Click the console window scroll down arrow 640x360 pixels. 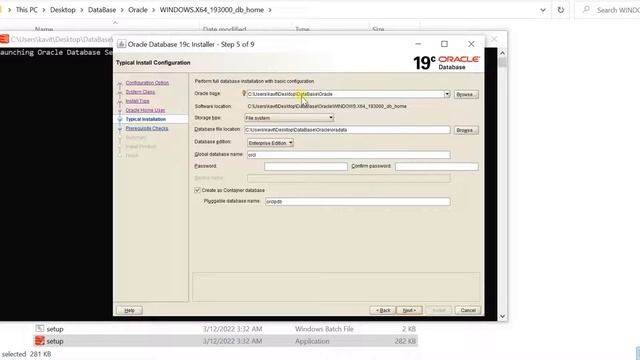[502, 316]
